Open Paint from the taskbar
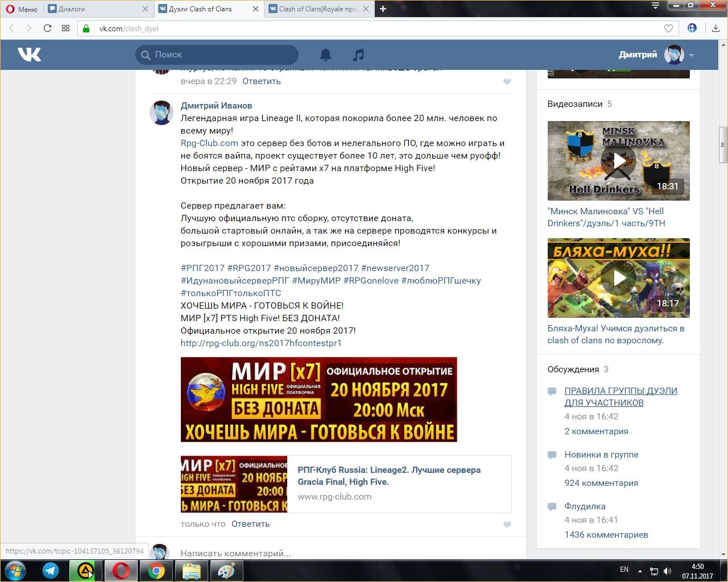This screenshot has width=728, height=582. tap(226, 571)
